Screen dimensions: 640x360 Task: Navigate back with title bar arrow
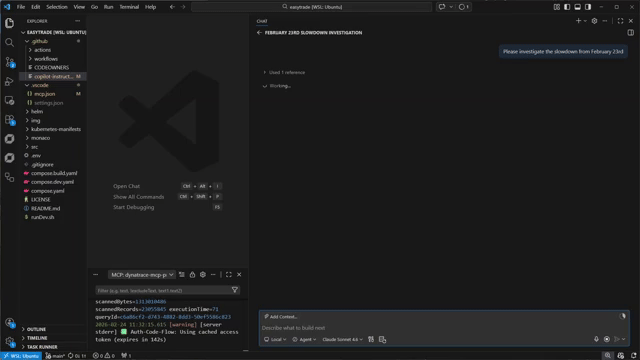[x=172, y=7]
